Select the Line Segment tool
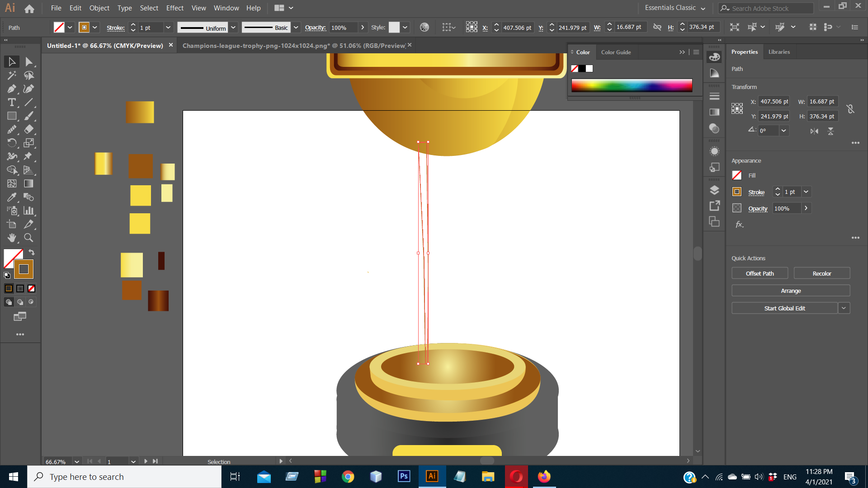 tap(29, 103)
